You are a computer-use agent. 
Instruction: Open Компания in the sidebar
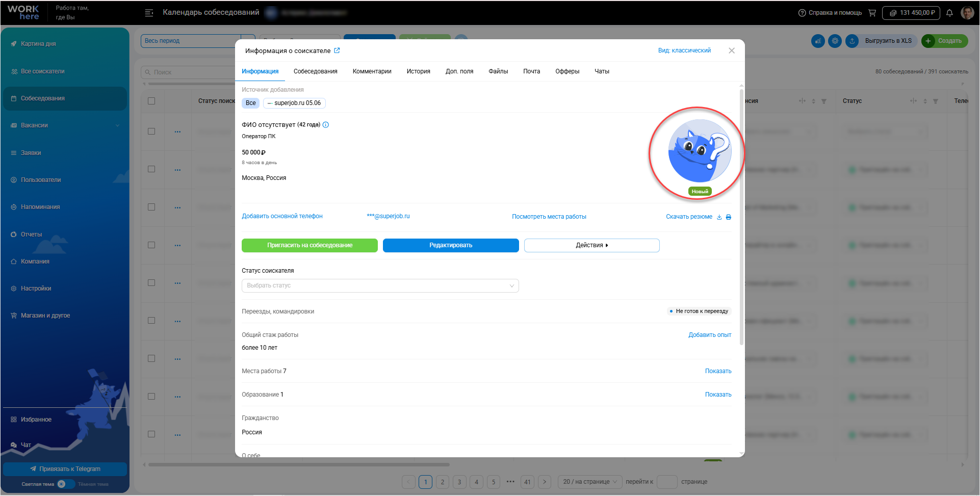click(x=35, y=262)
